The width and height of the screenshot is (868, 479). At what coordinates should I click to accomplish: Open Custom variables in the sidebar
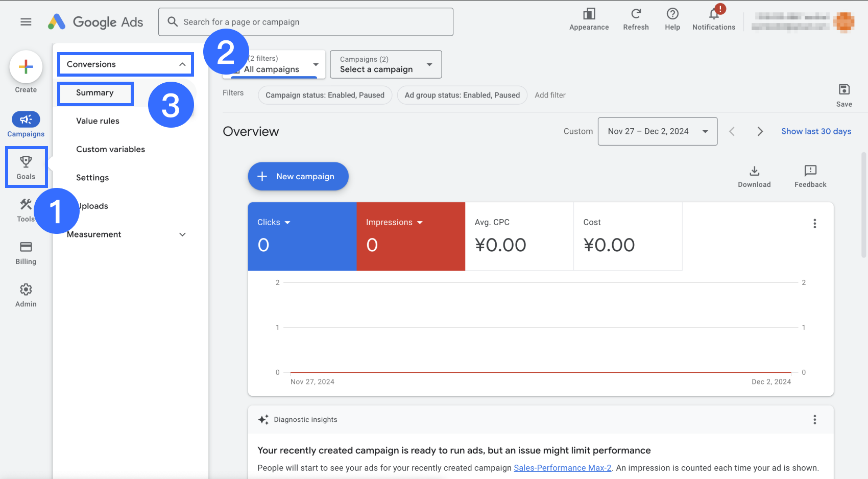tap(110, 149)
